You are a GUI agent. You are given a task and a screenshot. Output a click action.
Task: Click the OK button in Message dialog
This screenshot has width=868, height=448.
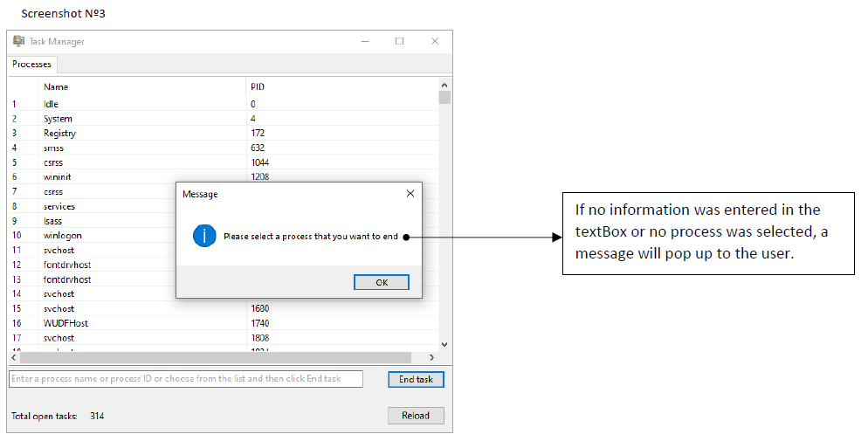pos(382,282)
